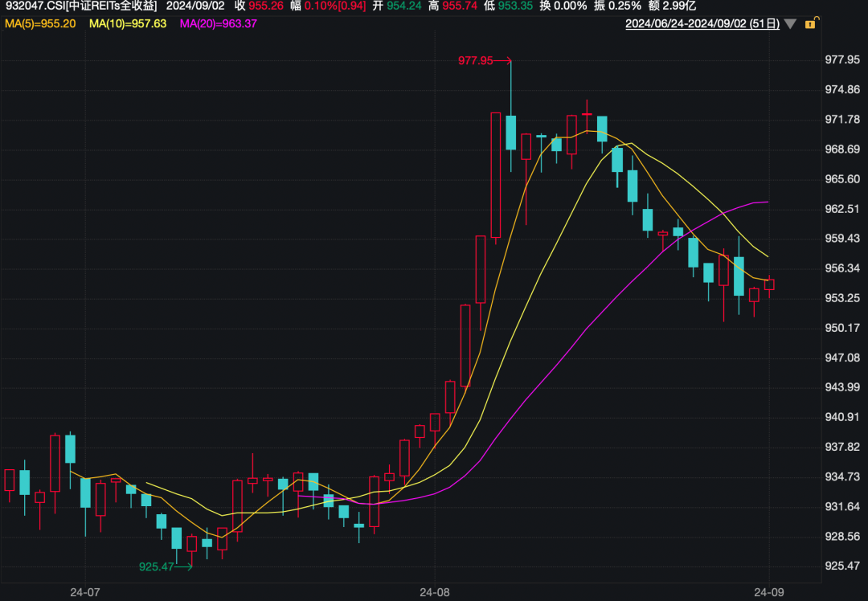Click the 971.78 price axis label
868x601 pixels.
(842, 119)
